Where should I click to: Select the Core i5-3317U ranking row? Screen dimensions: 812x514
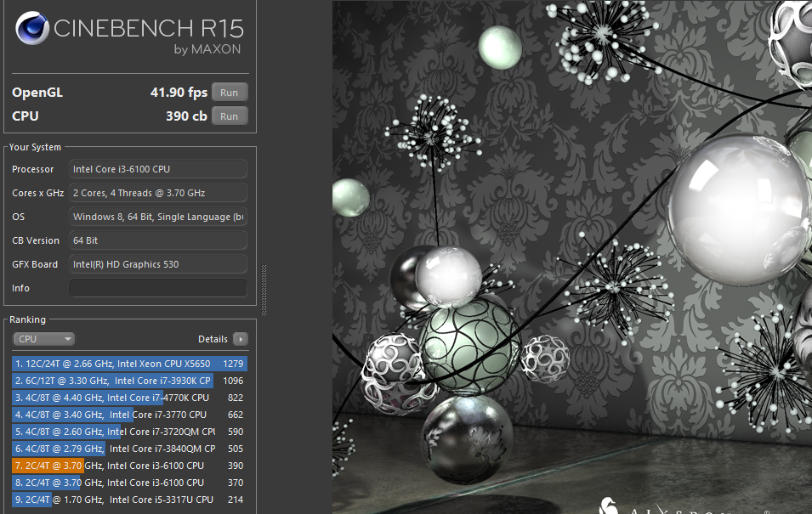click(129, 500)
